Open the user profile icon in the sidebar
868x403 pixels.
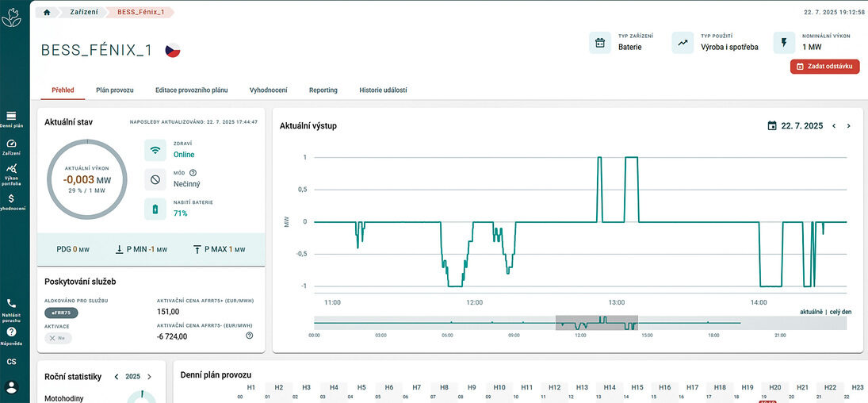pos(12,387)
